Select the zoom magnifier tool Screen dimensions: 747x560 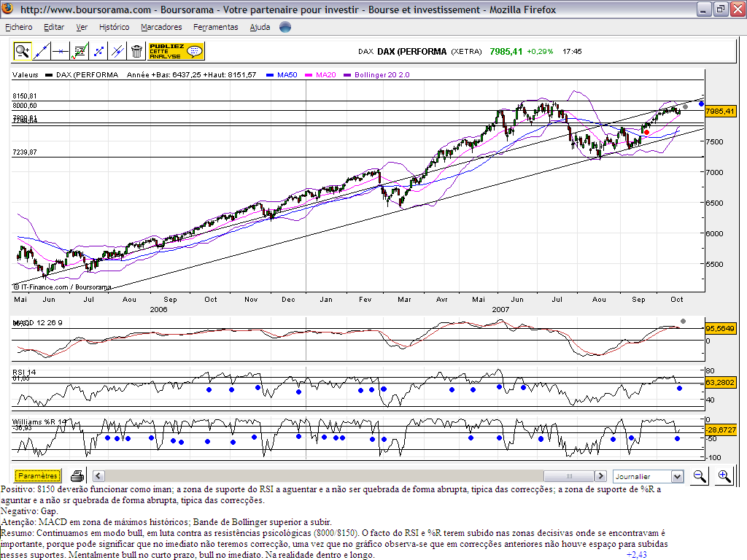point(23,51)
